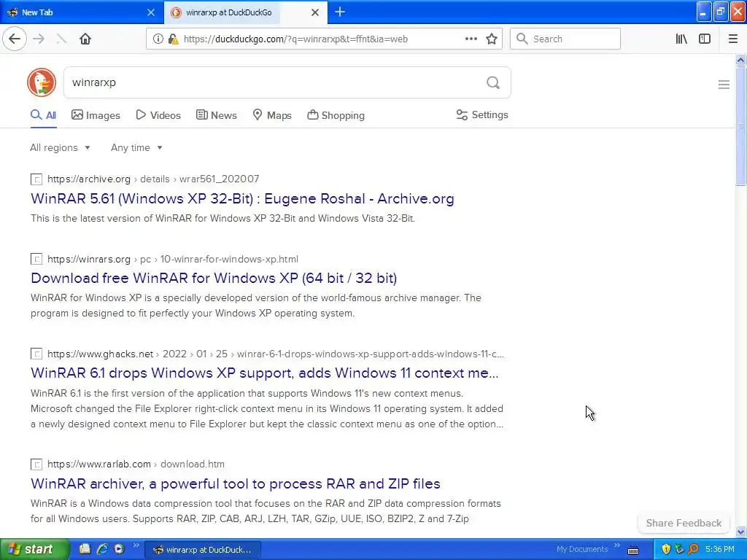Click the Show Desktop quick launch icon
The height and width of the screenshot is (560, 747).
pyautogui.click(x=85, y=549)
